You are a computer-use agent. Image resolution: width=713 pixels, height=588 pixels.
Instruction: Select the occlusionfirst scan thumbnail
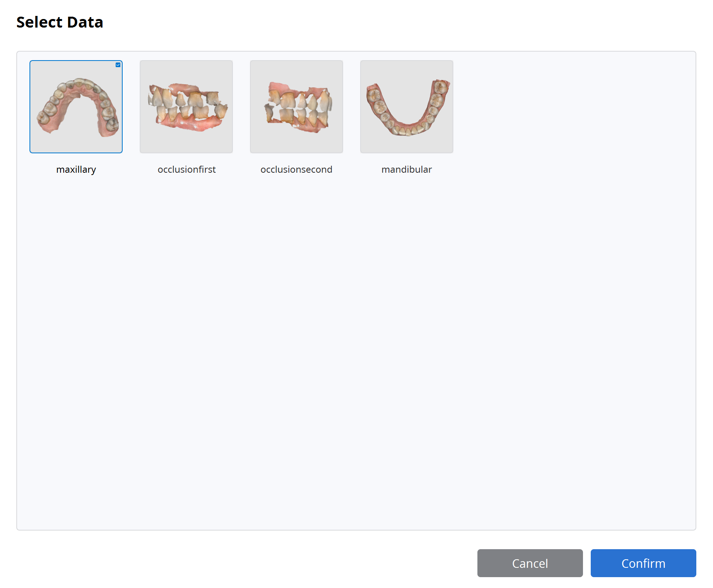click(186, 107)
